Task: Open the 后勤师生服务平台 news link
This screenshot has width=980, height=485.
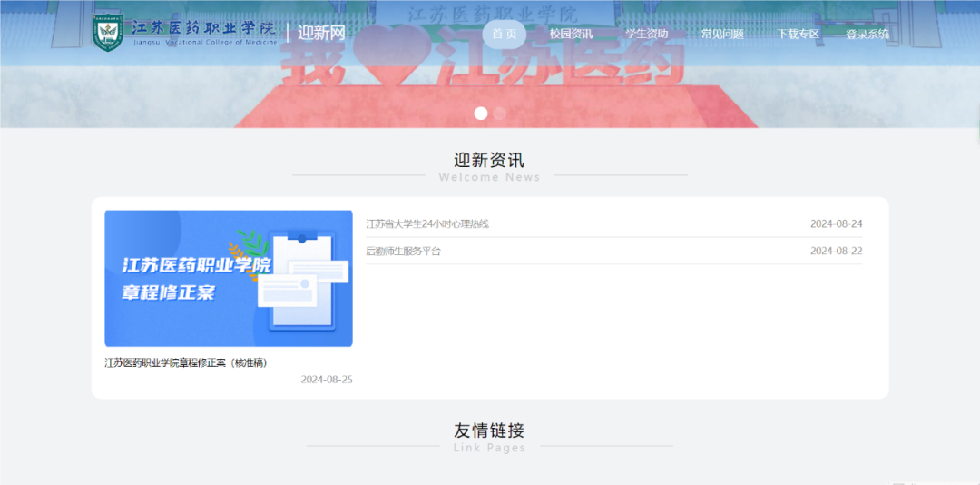Action: (x=403, y=251)
